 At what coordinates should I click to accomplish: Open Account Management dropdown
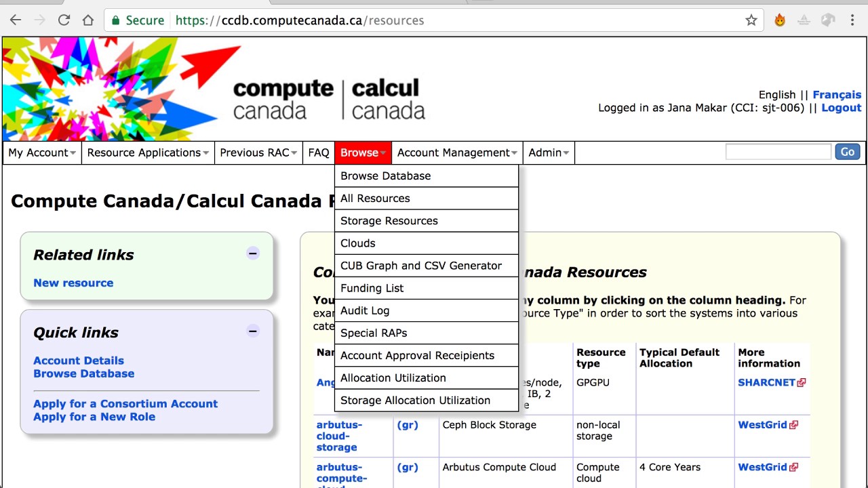[457, 152]
